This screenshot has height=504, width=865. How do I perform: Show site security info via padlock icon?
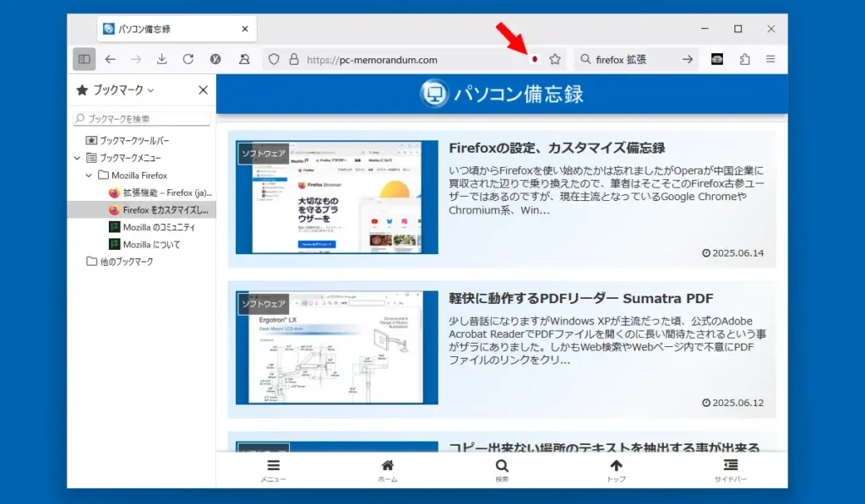[294, 59]
